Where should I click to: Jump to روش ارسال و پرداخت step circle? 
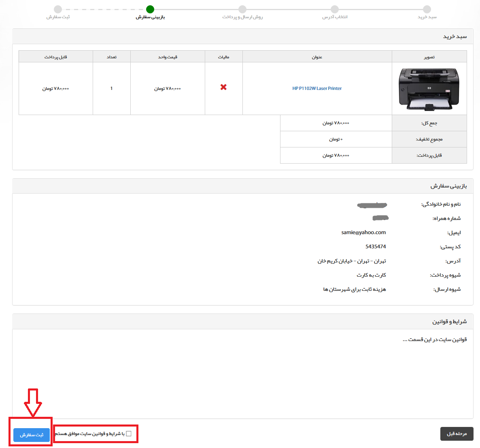coord(242,9)
